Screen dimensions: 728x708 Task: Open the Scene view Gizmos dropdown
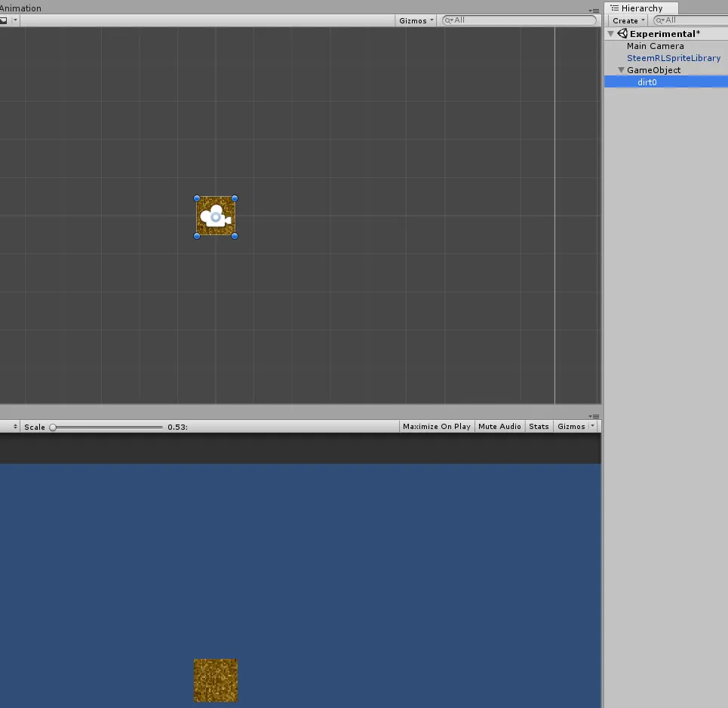click(x=416, y=20)
